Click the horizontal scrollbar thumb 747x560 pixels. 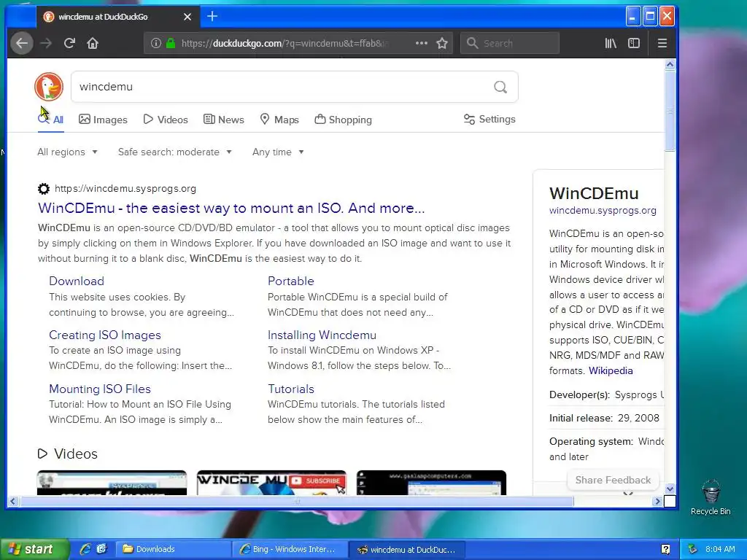[296, 501]
